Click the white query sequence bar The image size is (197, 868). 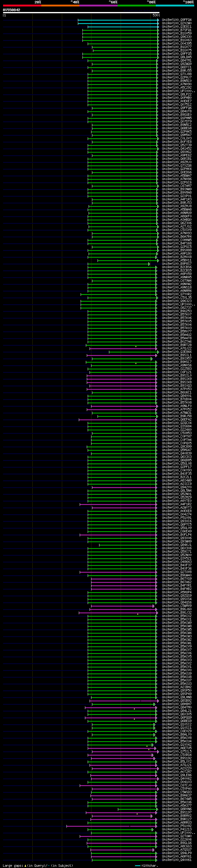tap(81, 13)
